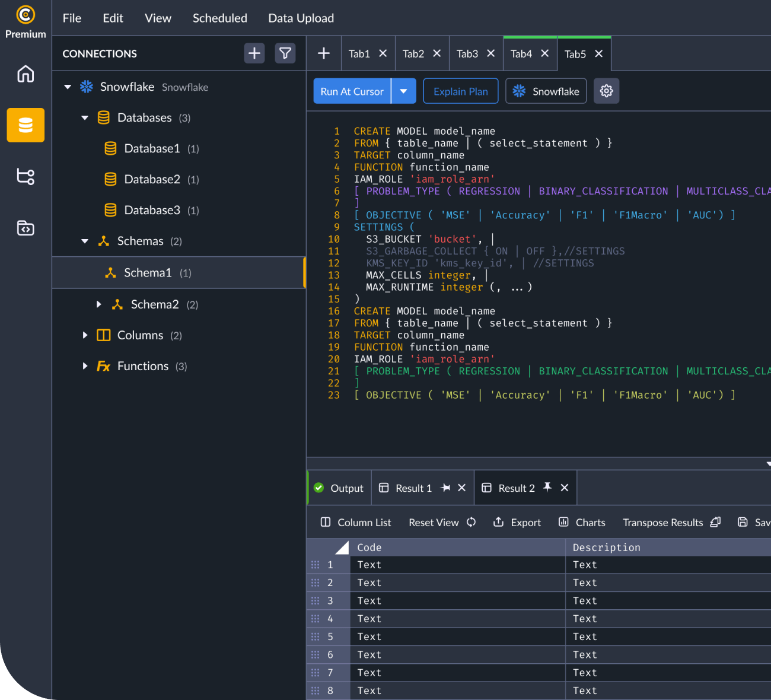Open the Column List

point(356,522)
